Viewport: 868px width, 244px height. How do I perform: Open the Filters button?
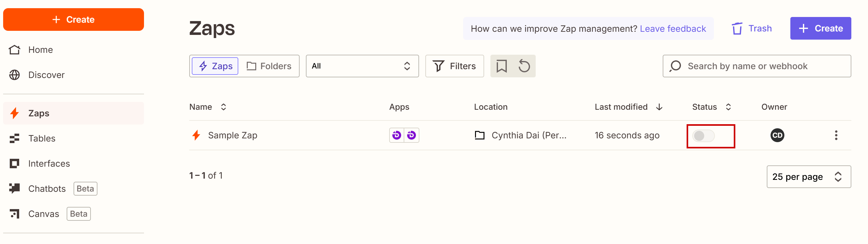pos(454,66)
